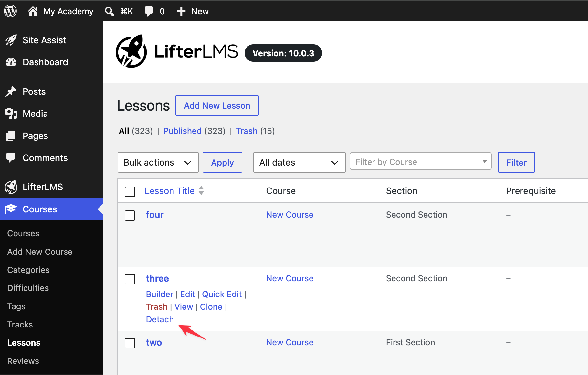This screenshot has height=375, width=588.
Task: Click the Site Assist rocket icon
Action: [11, 40]
